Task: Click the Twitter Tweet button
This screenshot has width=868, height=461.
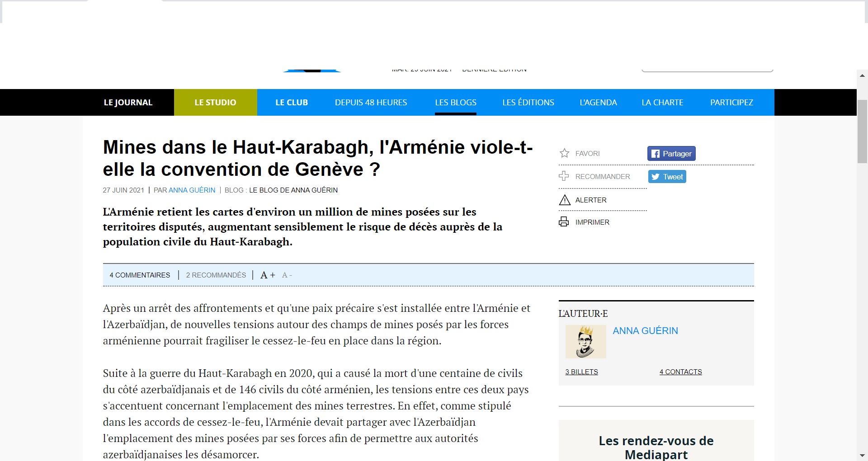Action: [667, 177]
